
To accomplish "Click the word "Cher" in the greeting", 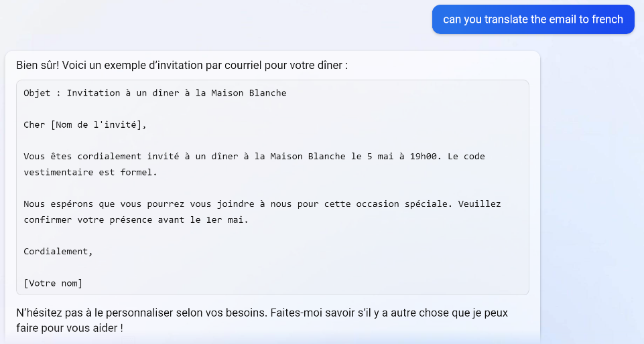I will coord(34,124).
